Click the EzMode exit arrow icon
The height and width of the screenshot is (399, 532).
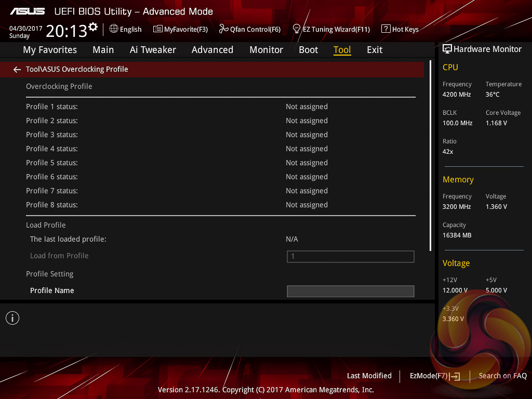[x=454, y=376]
